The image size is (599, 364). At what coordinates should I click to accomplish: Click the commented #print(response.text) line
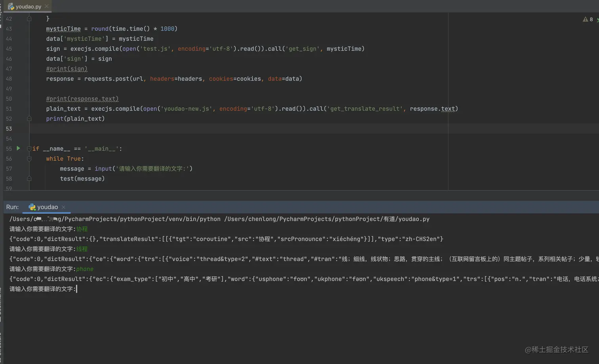(82, 99)
